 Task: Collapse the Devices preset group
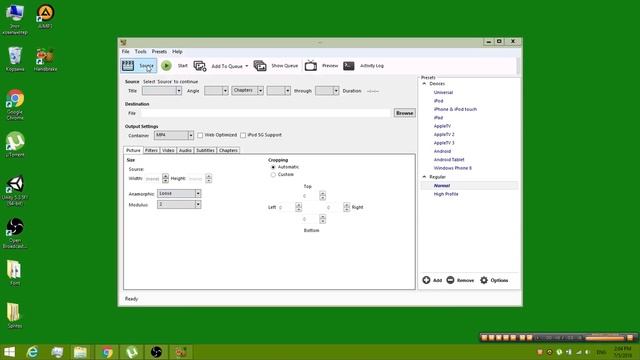click(x=424, y=84)
